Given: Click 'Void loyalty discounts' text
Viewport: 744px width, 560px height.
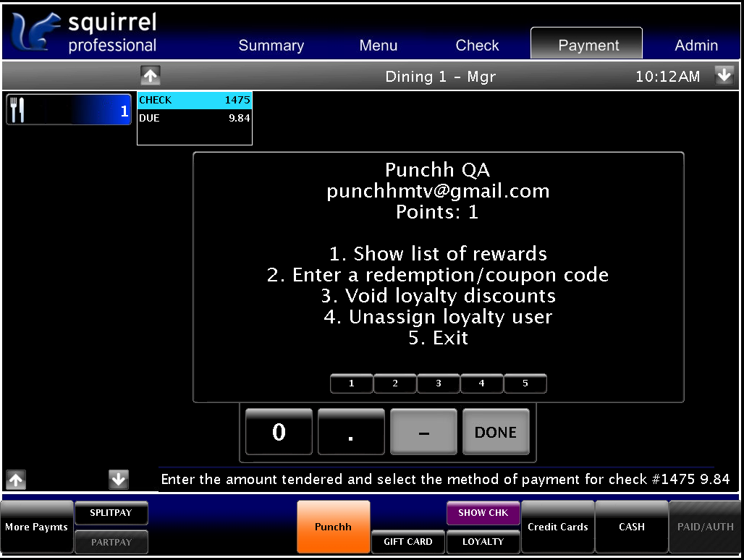Looking at the screenshot, I should pyautogui.click(x=450, y=296).
